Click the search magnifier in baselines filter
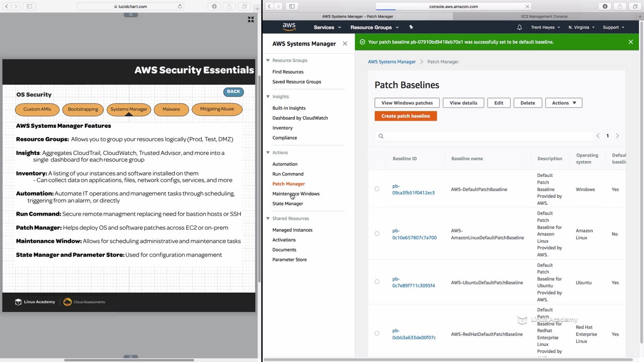Viewport: 644px width, 362px height. pyautogui.click(x=381, y=136)
